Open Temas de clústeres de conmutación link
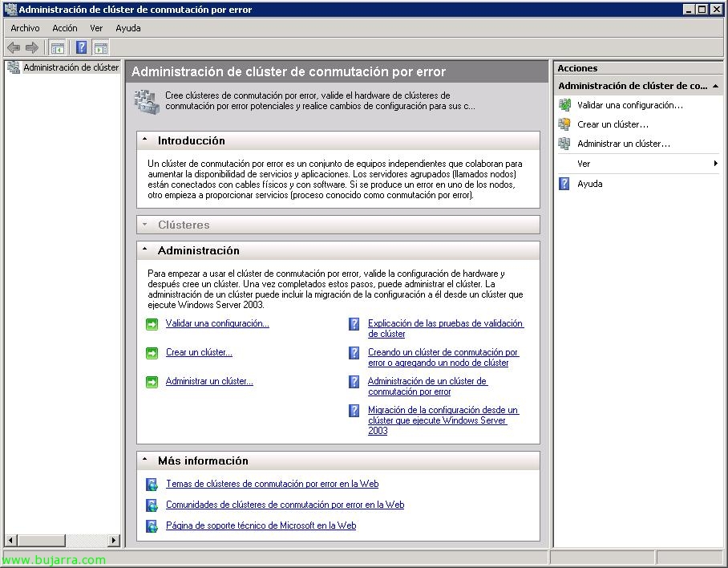 (x=272, y=484)
